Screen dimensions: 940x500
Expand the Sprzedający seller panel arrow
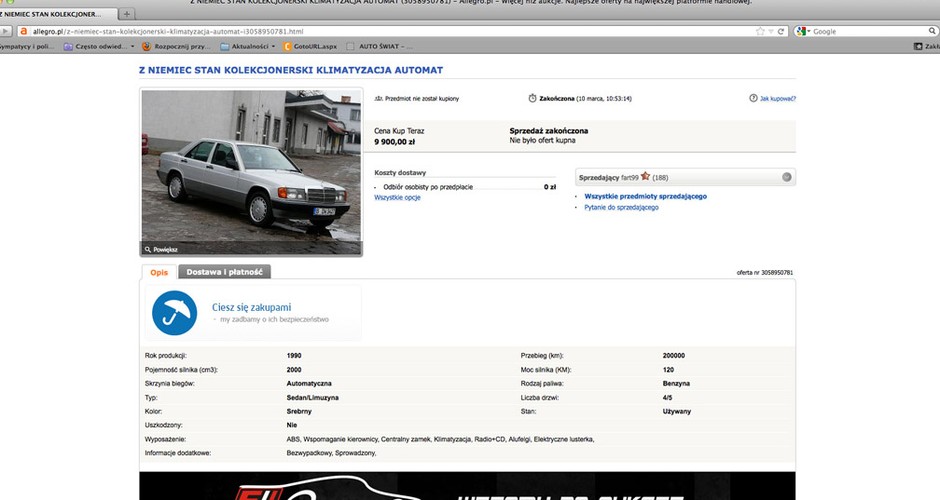point(787,177)
